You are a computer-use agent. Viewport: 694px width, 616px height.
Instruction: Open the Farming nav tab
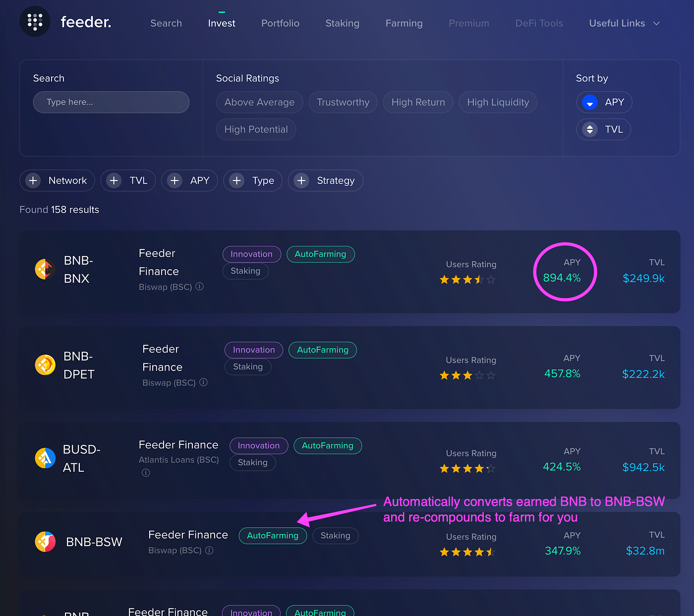click(x=404, y=23)
